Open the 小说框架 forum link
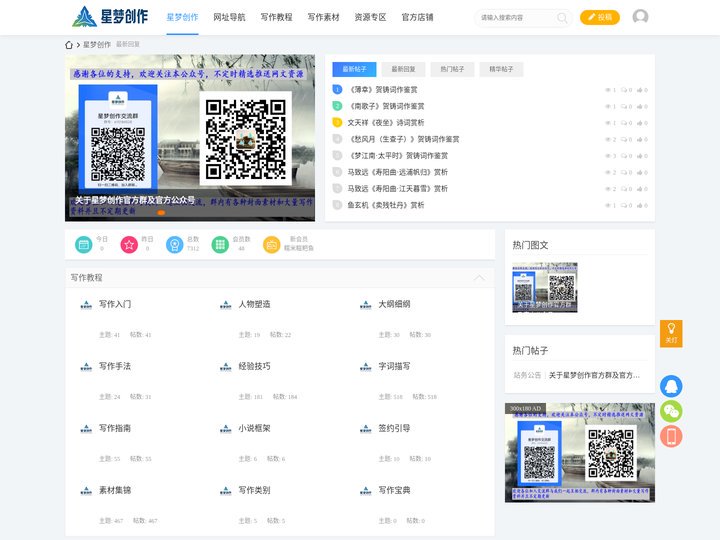 [254, 428]
